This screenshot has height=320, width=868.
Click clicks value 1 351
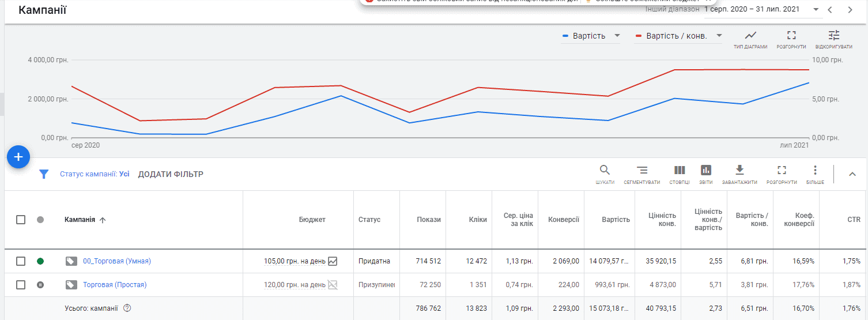[478, 285]
